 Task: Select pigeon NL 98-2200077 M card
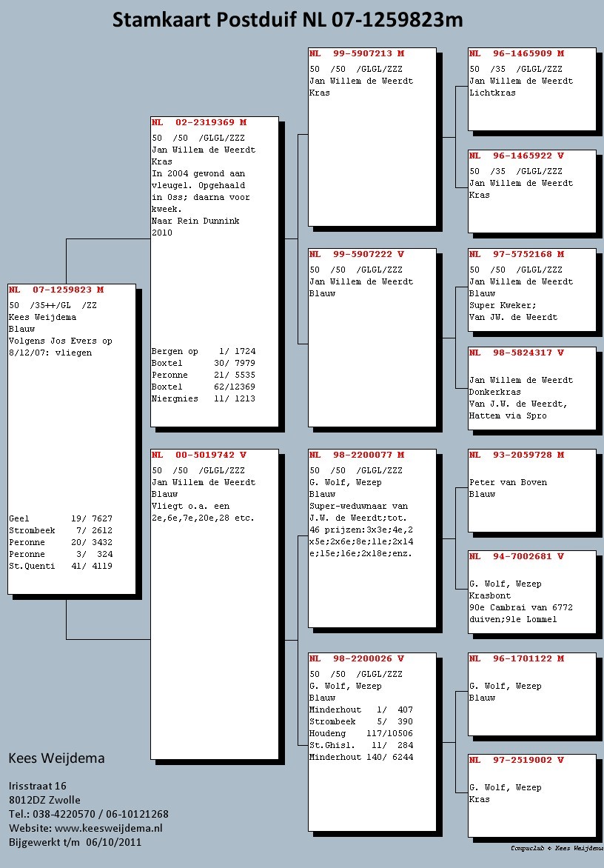[372, 537]
